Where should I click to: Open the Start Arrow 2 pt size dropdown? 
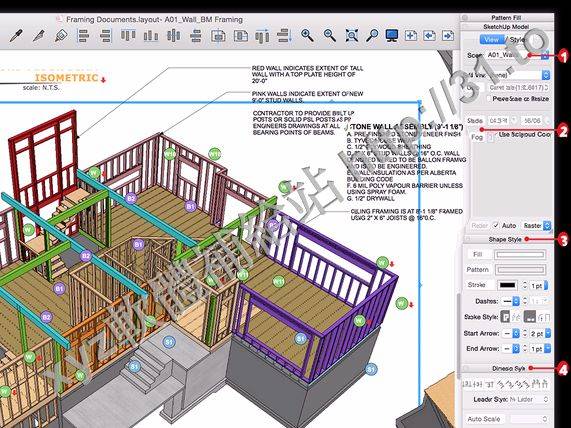[x=540, y=333]
